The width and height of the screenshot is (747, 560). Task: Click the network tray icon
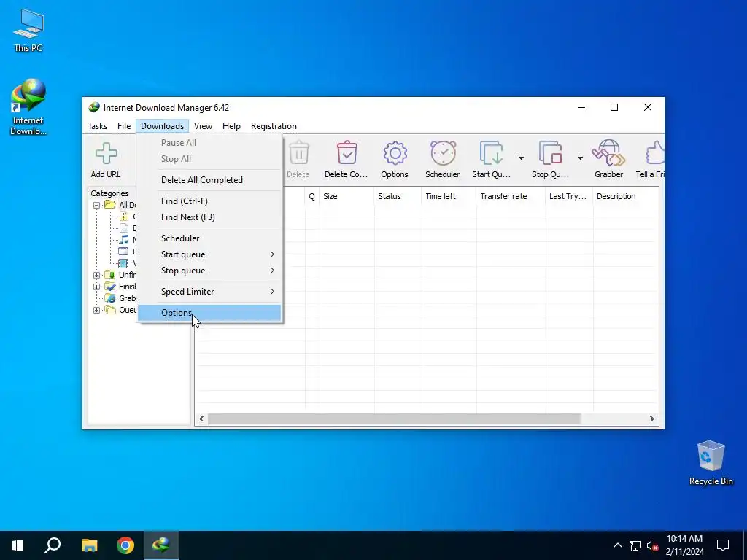(x=635, y=545)
